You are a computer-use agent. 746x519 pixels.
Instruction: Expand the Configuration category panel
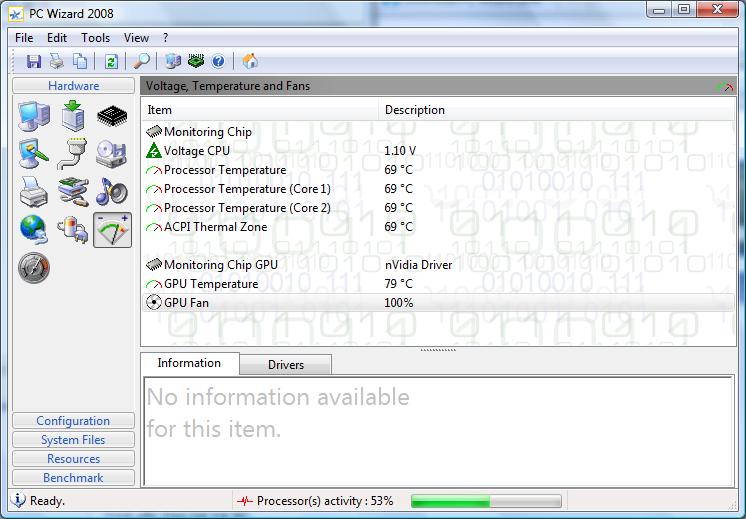(73, 421)
